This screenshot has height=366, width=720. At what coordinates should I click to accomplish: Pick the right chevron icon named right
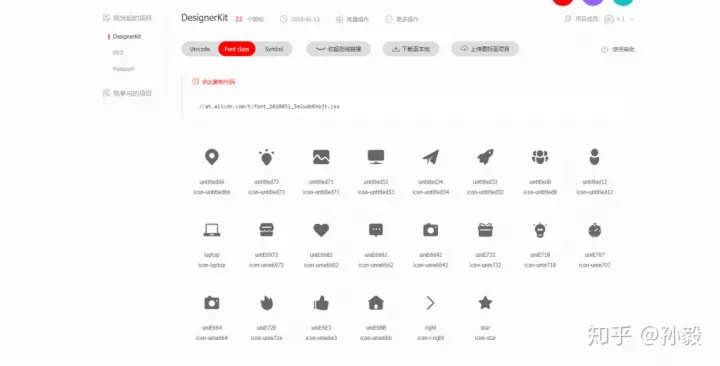(431, 303)
